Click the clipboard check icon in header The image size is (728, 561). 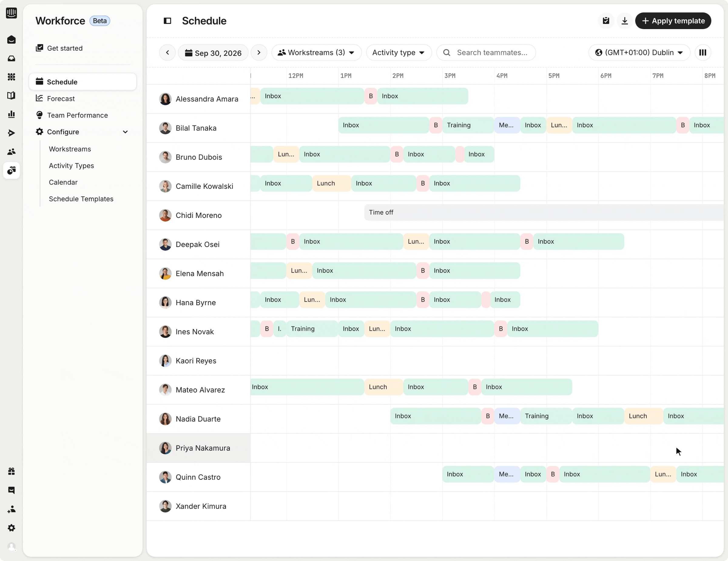click(606, 21)
